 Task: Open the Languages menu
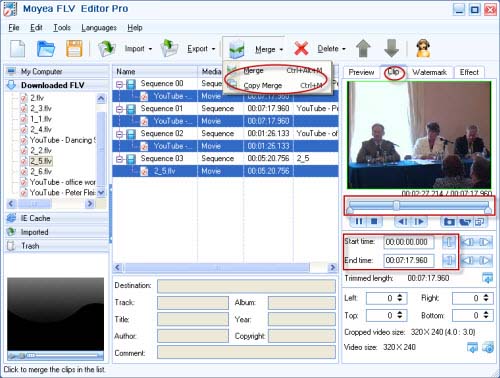click(x=99, y=28)
